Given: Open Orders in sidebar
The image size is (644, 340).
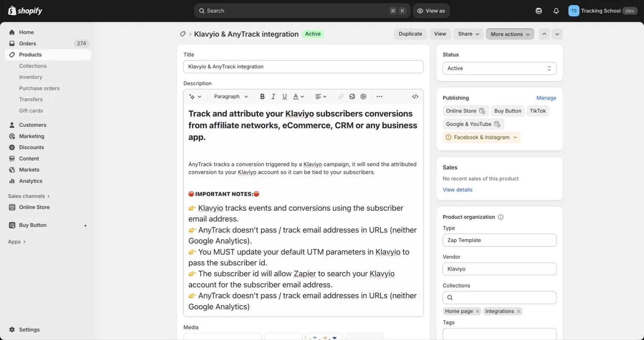Looking at the screenshot, I should click(48, 43).
